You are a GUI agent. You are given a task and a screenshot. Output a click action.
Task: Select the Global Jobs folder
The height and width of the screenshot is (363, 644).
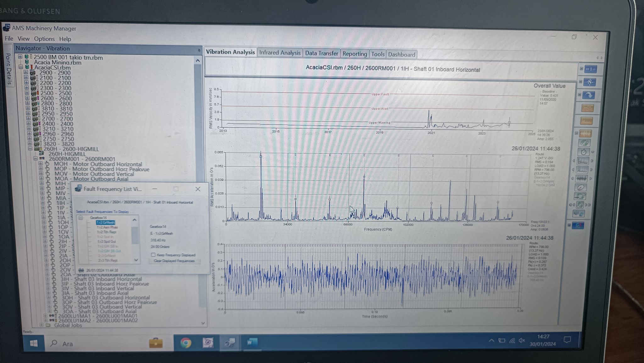[68, 325]
